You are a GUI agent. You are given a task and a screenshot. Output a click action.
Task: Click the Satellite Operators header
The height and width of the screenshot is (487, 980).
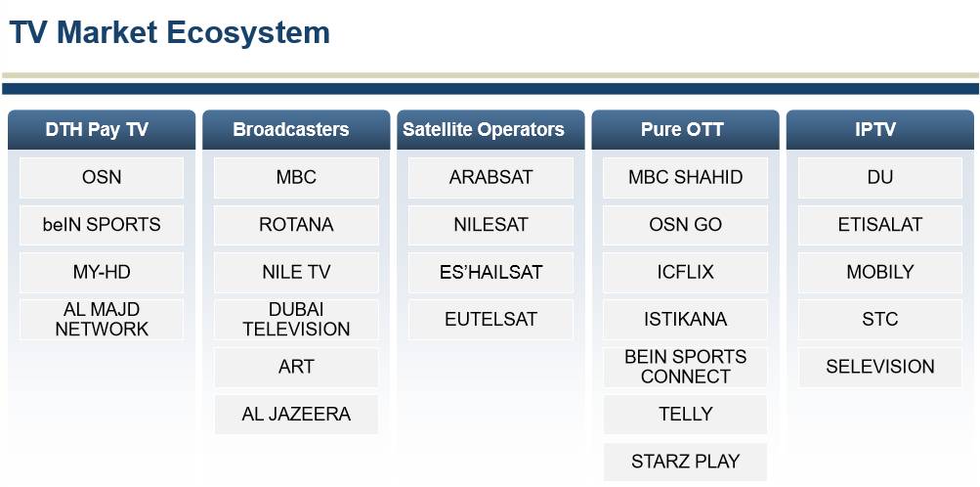(x=490, y=129)
